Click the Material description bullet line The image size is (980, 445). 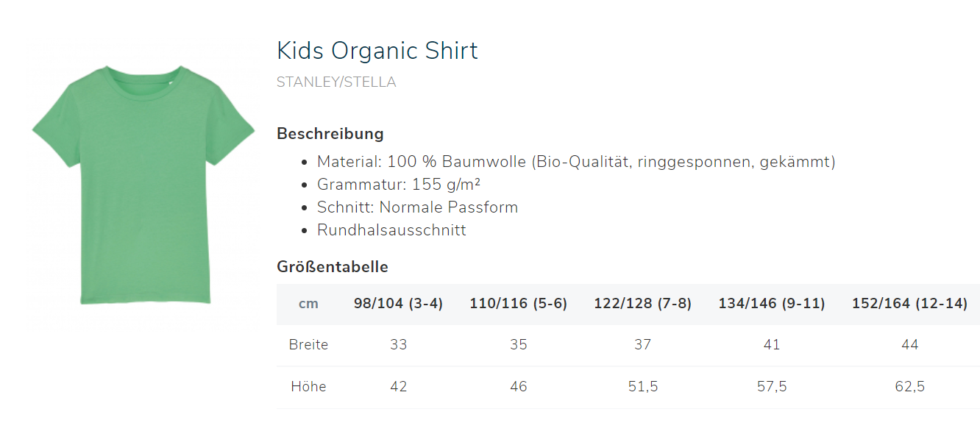pos(576,162)
